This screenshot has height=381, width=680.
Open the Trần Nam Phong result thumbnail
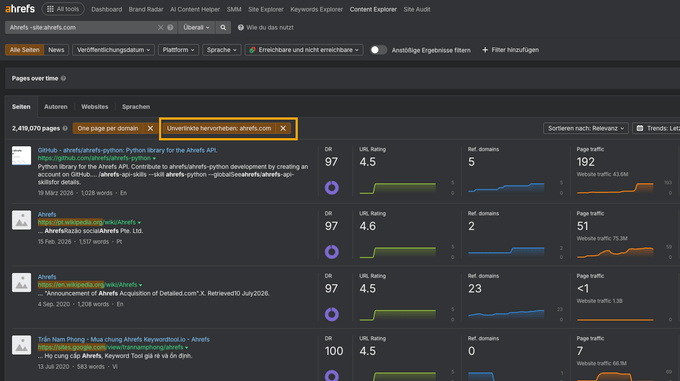click(x=21, y=345)
